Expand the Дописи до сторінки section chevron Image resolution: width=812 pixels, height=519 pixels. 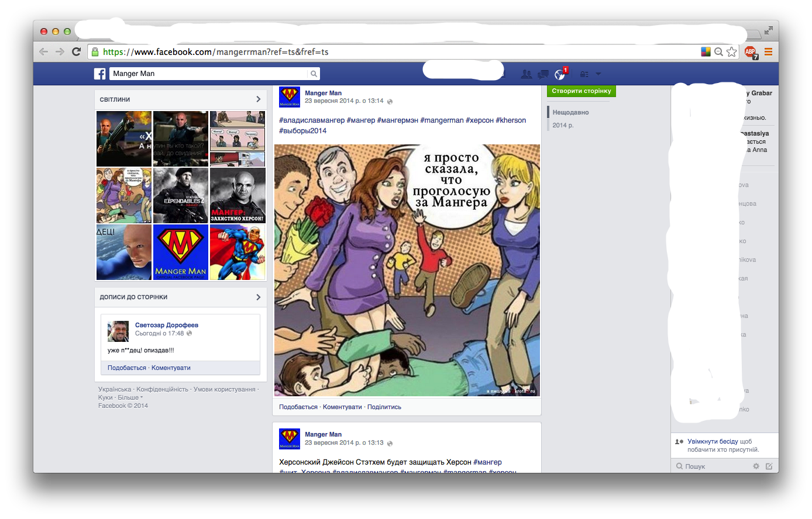pyautogui.click(x=258, y=297)
